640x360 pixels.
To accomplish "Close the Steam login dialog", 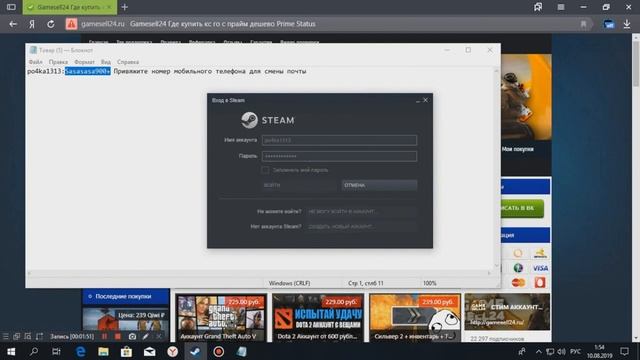I will 426,100.
